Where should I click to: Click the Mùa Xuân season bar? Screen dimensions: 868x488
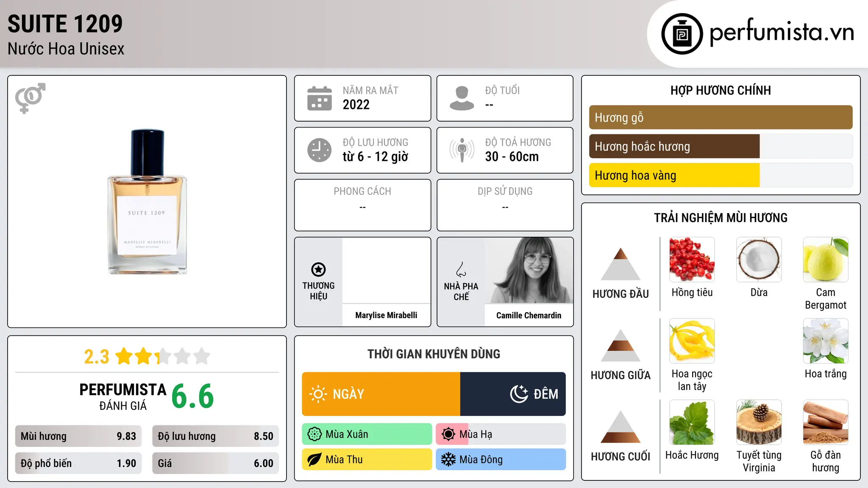367,434
